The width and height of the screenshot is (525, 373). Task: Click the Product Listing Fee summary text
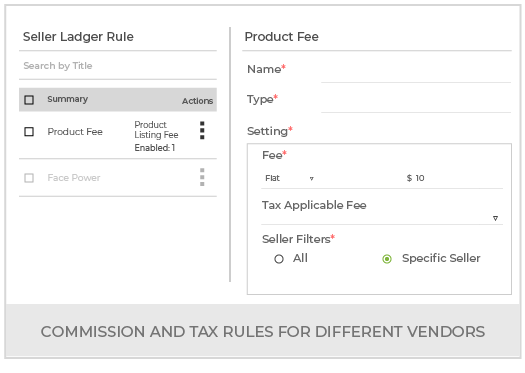point(156,130)
